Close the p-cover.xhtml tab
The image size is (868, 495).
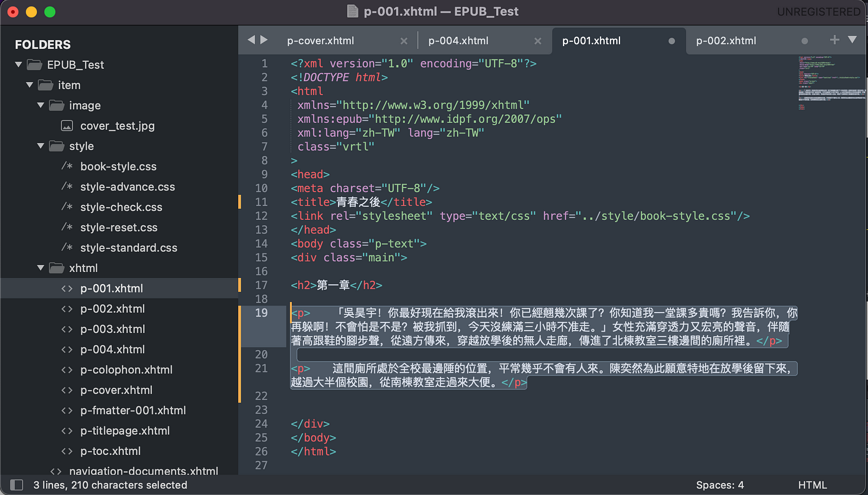coord(404,41)
